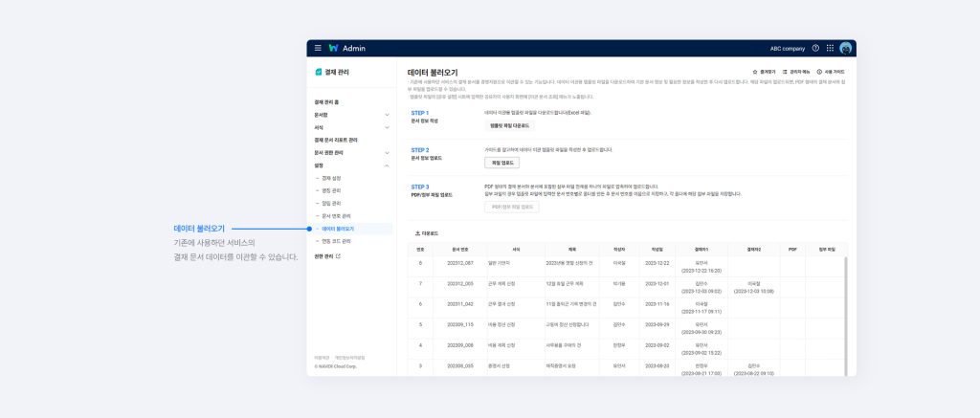Open 사용 가이드 info icon

820,72
